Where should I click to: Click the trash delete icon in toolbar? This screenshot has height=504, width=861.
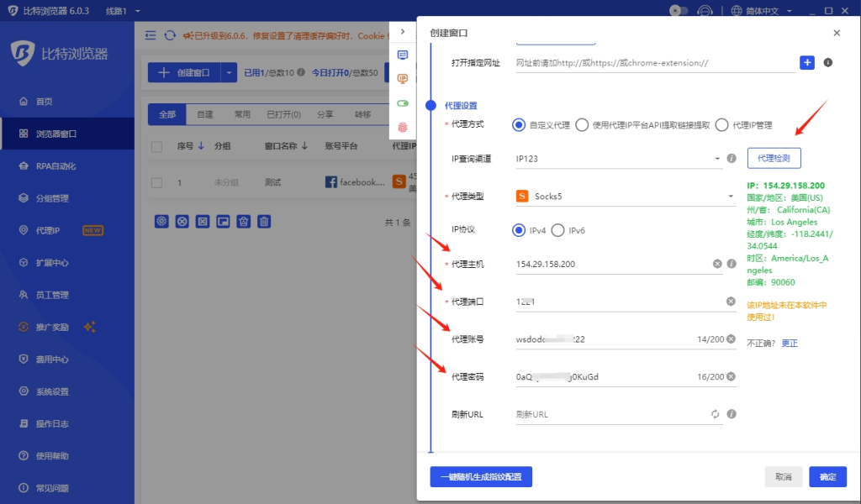[264, 222]
